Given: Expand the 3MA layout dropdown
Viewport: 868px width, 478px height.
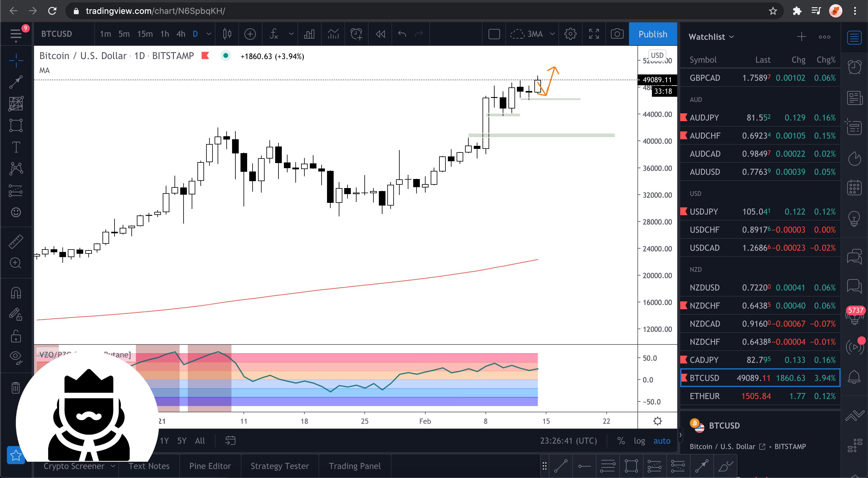Looking at the screenshot, I should point(552,34).
